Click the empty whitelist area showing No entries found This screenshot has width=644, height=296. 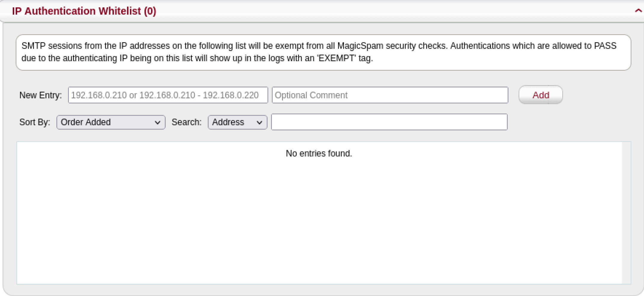point(319,209)
